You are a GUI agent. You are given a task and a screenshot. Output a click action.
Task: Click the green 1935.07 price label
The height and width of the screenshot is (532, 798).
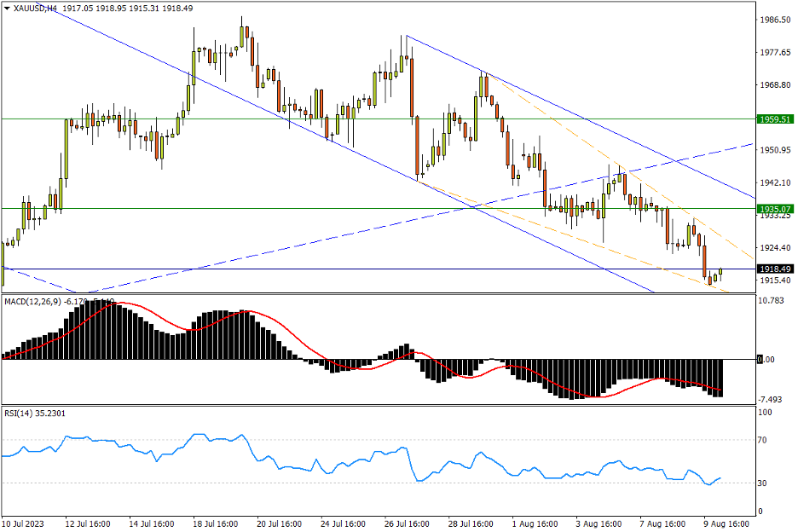tap(775, 208)
